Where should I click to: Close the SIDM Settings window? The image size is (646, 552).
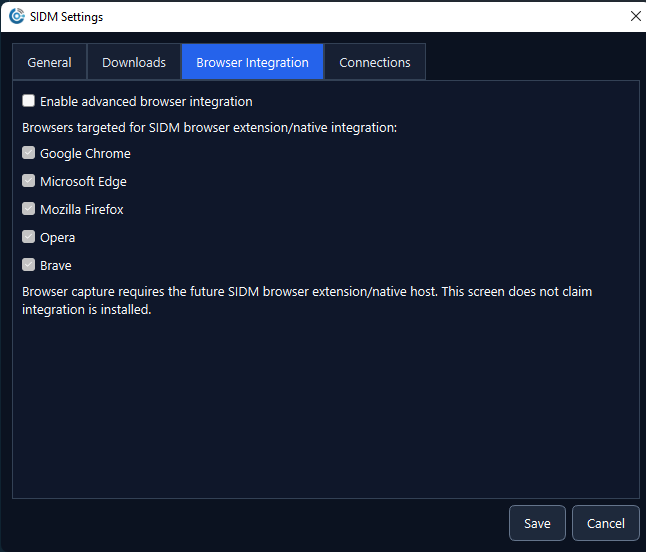(x=635, y=16)
